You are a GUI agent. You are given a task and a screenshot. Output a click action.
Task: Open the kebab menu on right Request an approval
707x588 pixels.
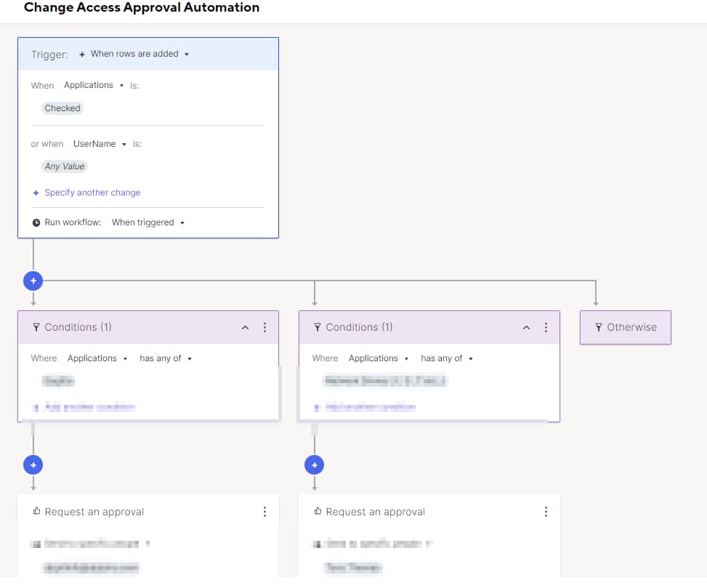click(546, 511)
